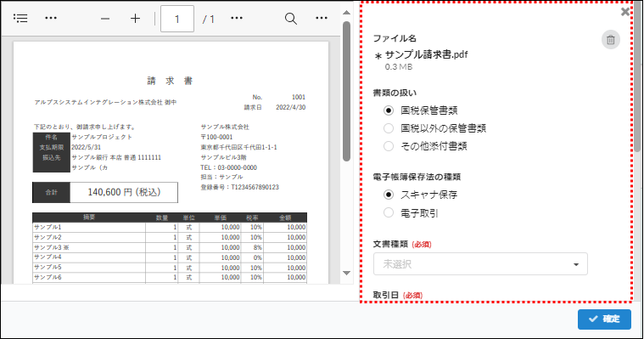Open search with the magnifier icon
The height and width of the screenshot is (339, 644).
pos(291,19)
